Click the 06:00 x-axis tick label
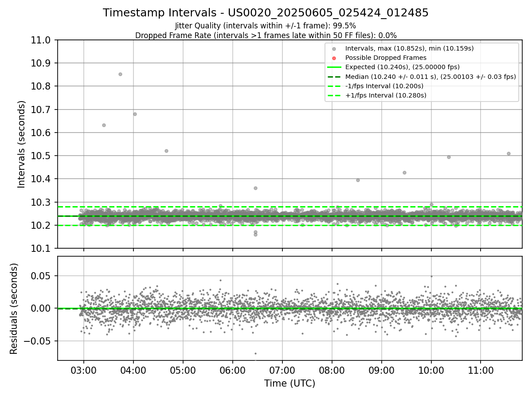 233,369
